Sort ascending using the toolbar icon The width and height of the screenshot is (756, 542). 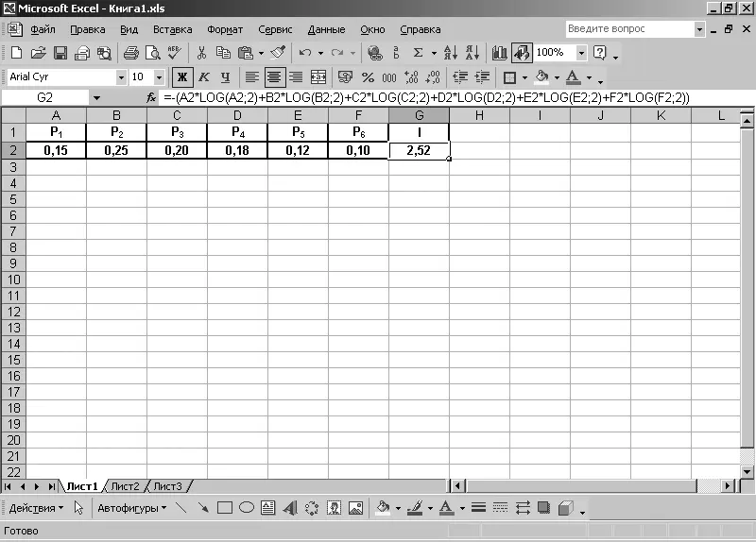coord(451,53)
